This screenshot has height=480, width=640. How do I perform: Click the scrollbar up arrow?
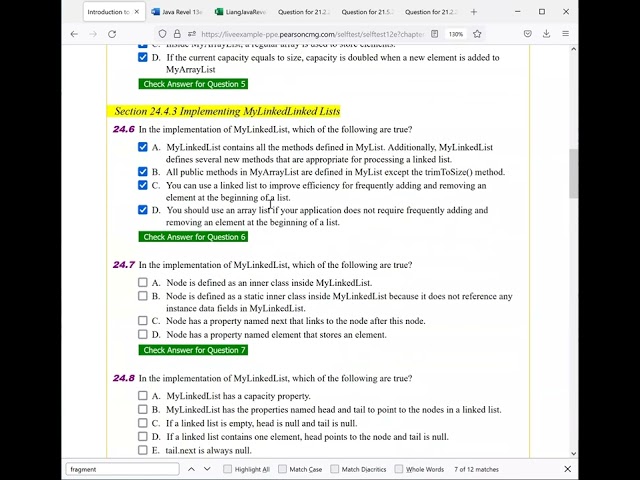tap(573, 49)
